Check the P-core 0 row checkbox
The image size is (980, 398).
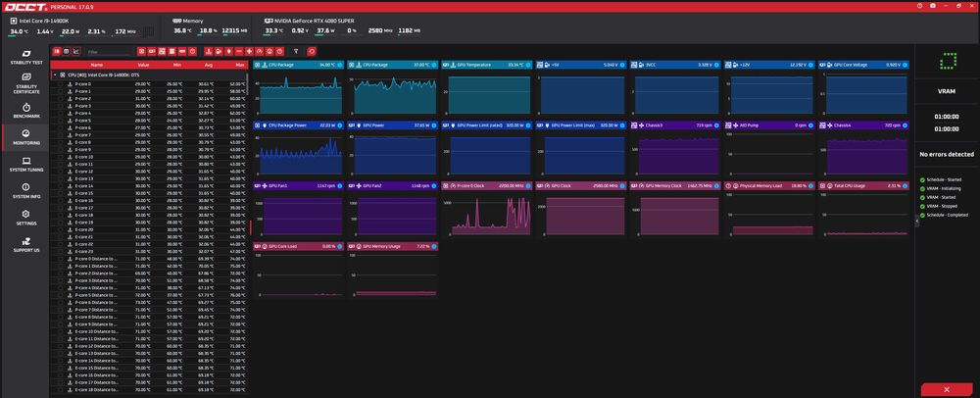(x=61, y=83)
